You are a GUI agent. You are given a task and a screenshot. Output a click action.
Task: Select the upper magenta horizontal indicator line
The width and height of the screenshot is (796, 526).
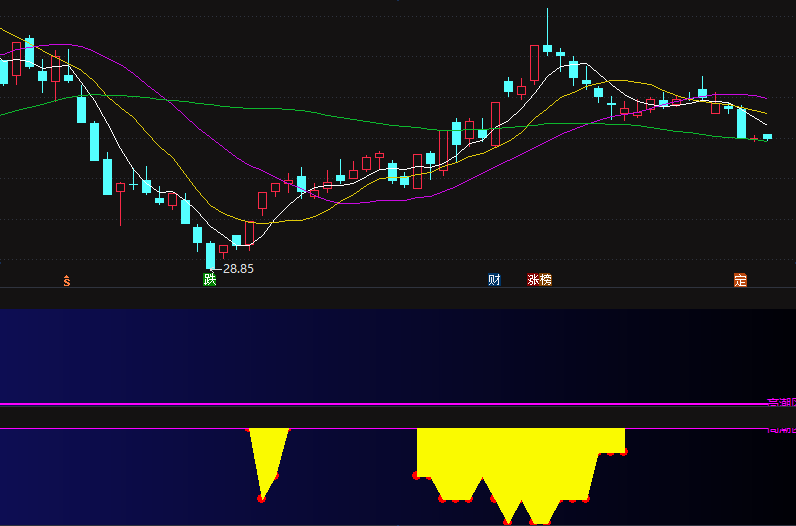pyautogui.click(x=383, y=404)
